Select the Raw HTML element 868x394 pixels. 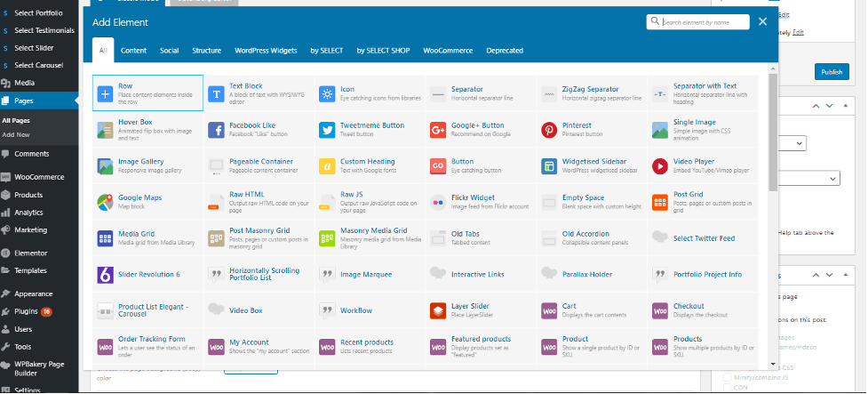(x=259, y=202)
